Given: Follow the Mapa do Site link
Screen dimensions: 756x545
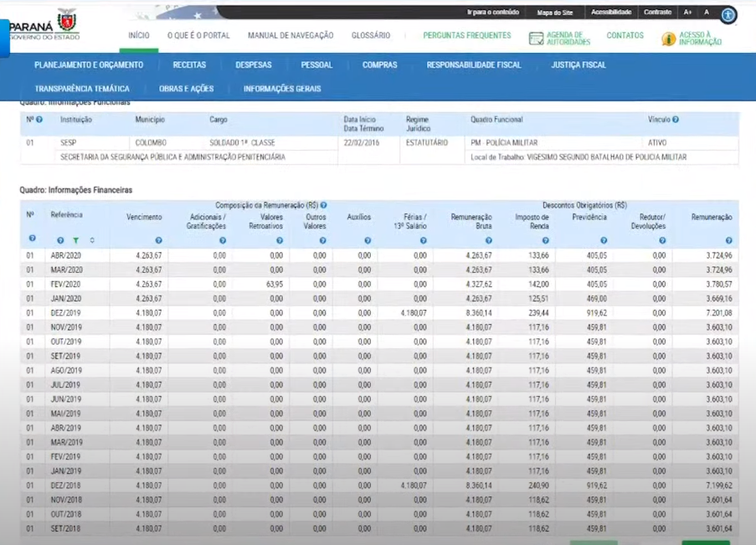Looking at the screenshot, I should click(x=554, y=13).
